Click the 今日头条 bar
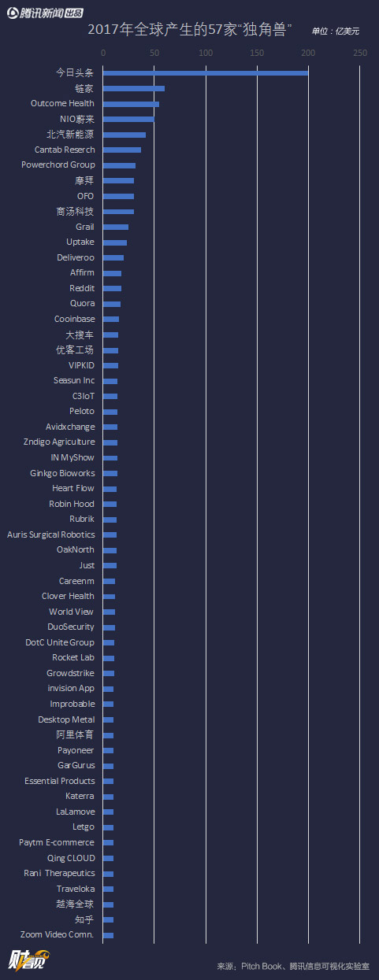 [206, 73]
